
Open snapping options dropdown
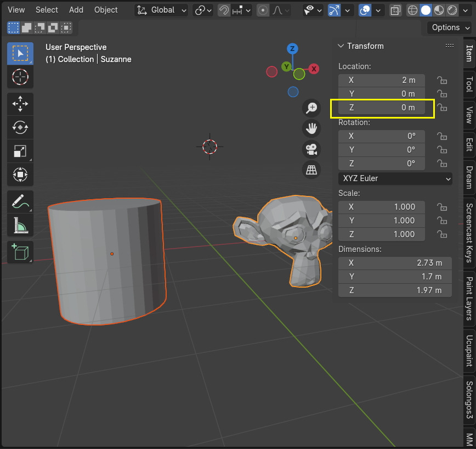pyautogui.click(x=241, y=10)
